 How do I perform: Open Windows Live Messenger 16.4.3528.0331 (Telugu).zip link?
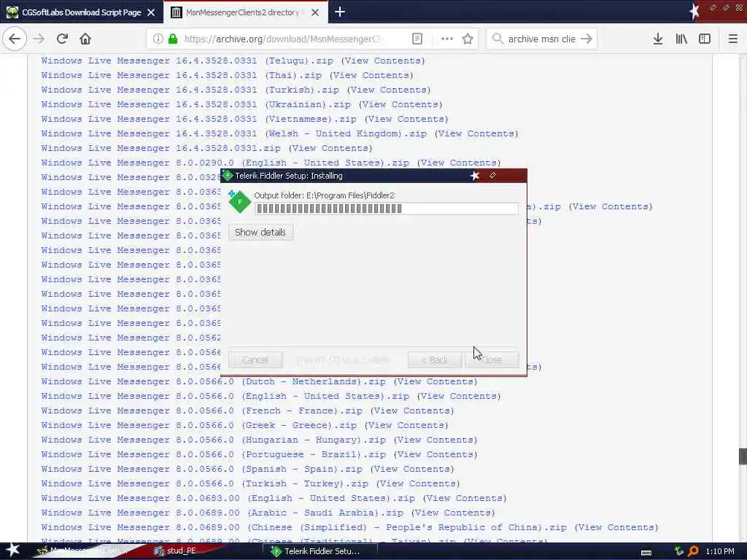coord(187,61)
